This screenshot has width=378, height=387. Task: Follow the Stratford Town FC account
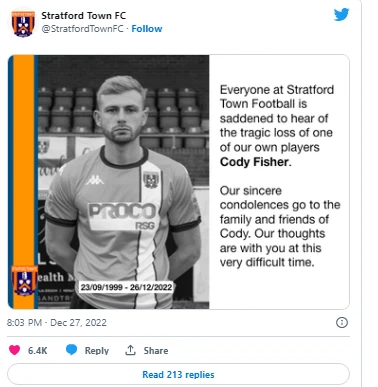tap(147, 29)
